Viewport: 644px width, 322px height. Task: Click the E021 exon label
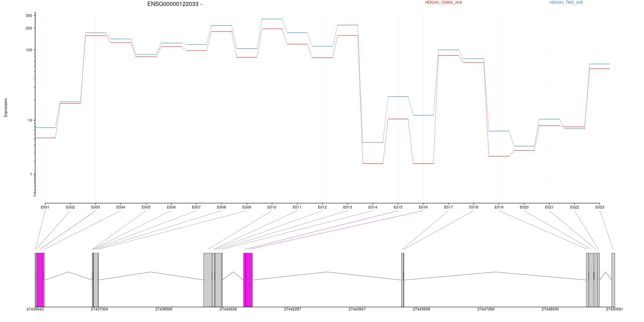point(549,207)
